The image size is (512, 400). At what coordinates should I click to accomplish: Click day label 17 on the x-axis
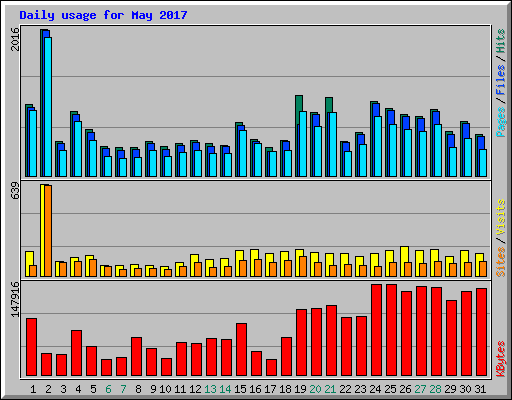tap(270, 389)
